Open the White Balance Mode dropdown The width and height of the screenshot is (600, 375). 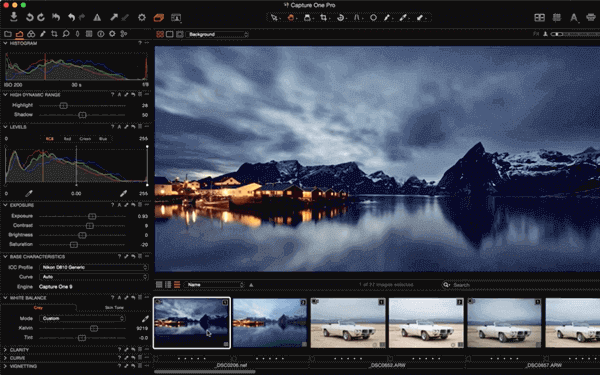(x=82, y=318)
